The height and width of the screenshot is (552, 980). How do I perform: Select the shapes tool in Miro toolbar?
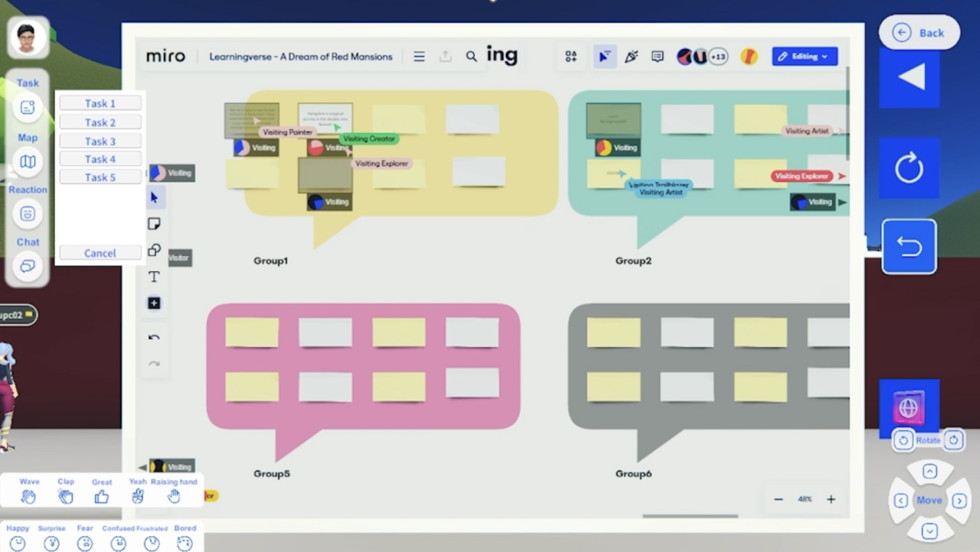click(153, 250)
